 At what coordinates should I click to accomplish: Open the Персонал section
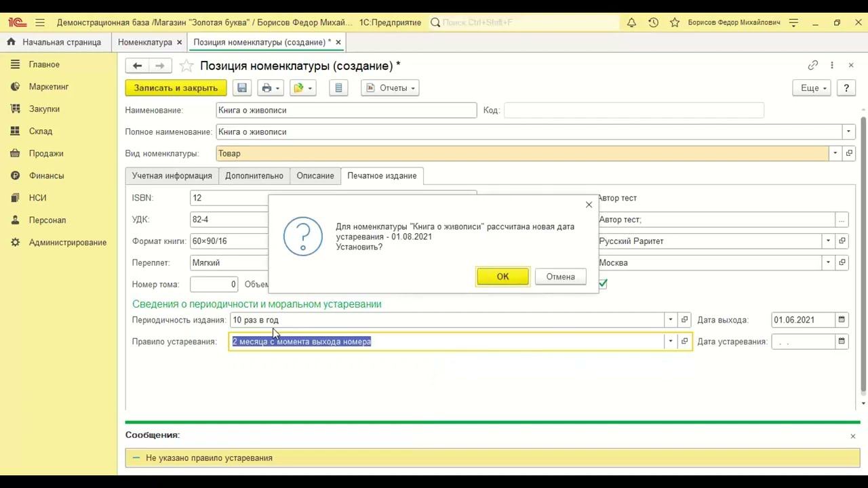tap(47, 220)
